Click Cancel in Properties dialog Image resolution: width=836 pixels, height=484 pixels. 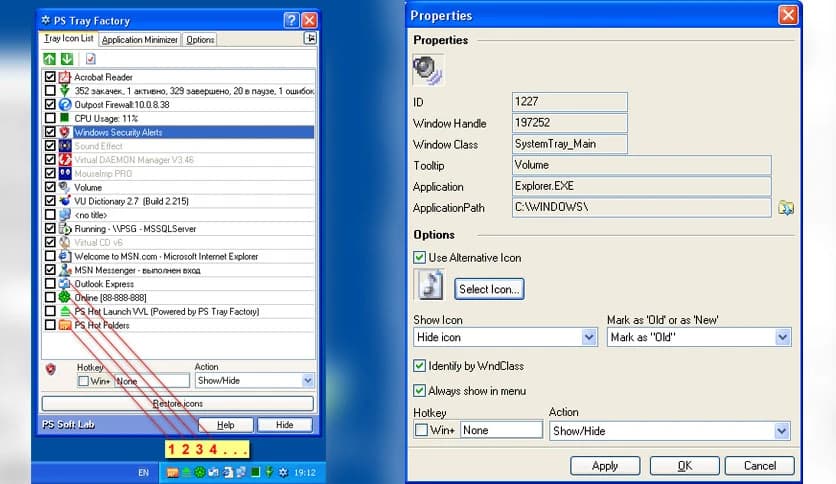[760, 466]
